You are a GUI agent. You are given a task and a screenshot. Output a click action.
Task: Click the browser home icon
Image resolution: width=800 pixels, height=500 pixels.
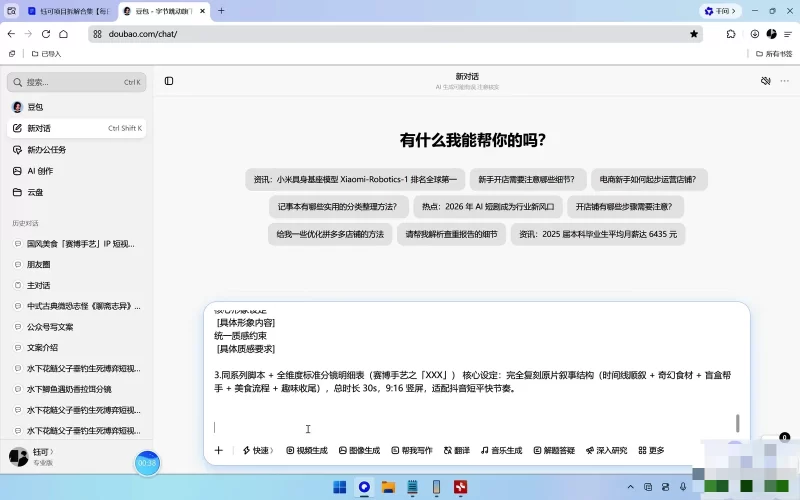[63, 34]
